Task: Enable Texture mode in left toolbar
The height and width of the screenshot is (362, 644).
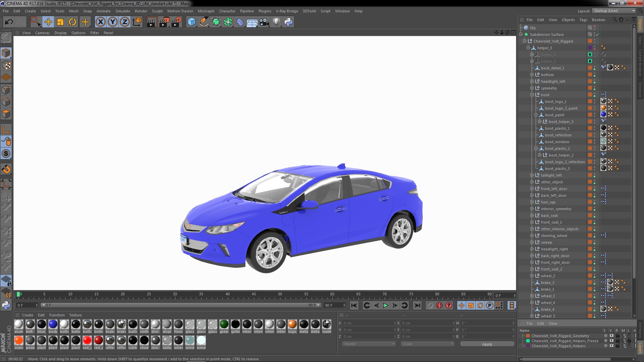Action: pyautogui.click(x=6, y=65)
